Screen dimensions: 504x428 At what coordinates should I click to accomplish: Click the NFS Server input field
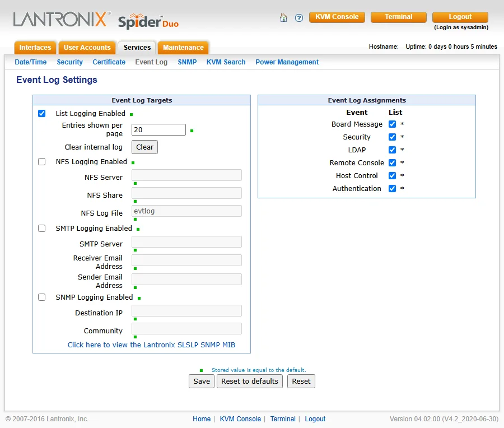pos(186,175)
